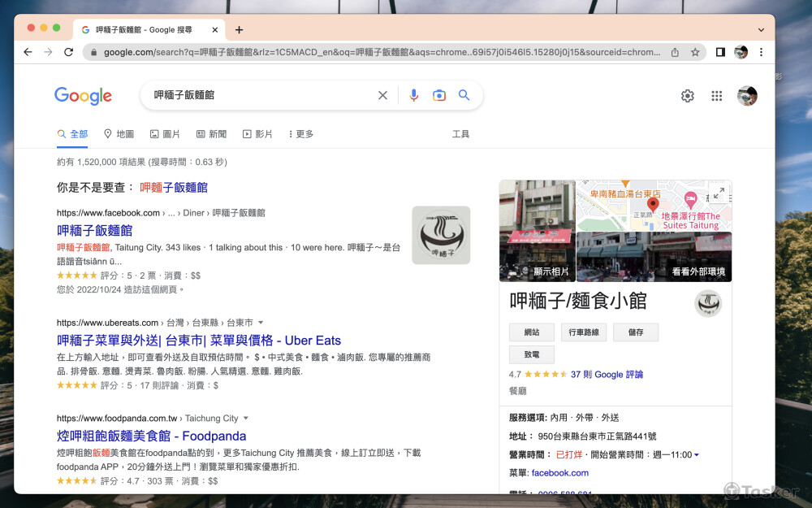812x508 pixels.
Task: Click the 行車路線 directions button
Action: tap(584, 332)
